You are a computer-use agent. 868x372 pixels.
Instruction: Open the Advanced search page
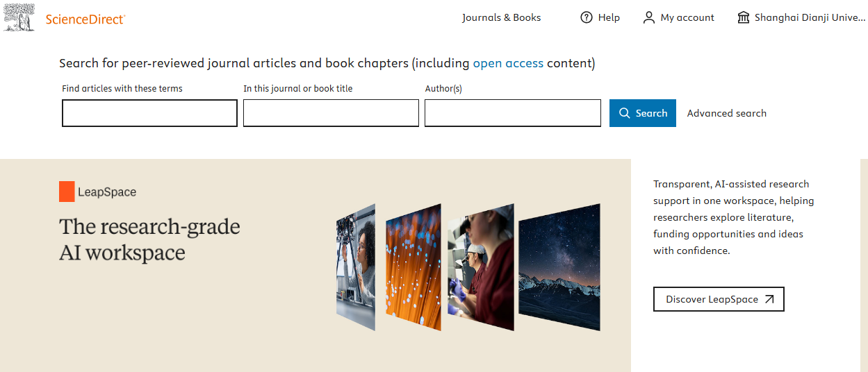tap(726, 113)
